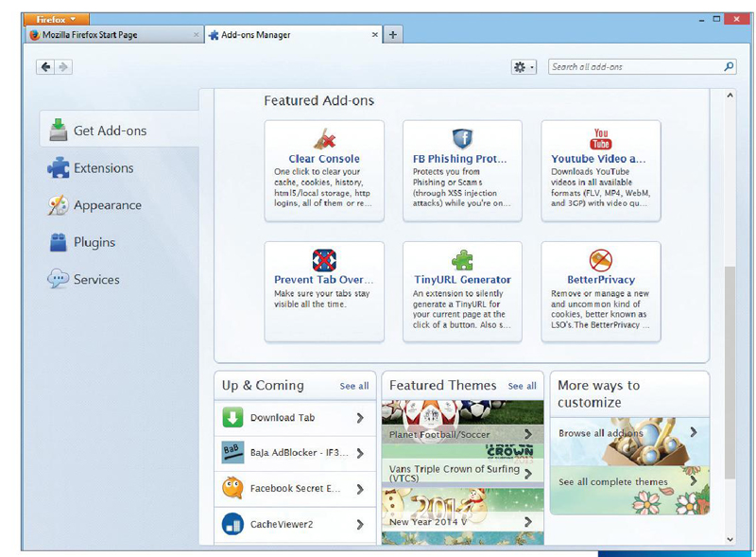This screenshot has width=756, height=557.
Task: Click chevron on Vans Triple Crown theme
Action: 528,474
